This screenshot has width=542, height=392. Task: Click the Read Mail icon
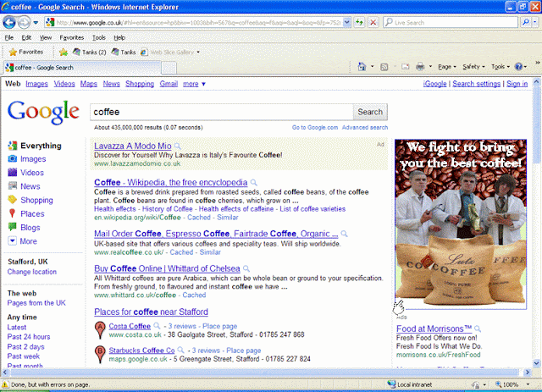click(405, 67)
